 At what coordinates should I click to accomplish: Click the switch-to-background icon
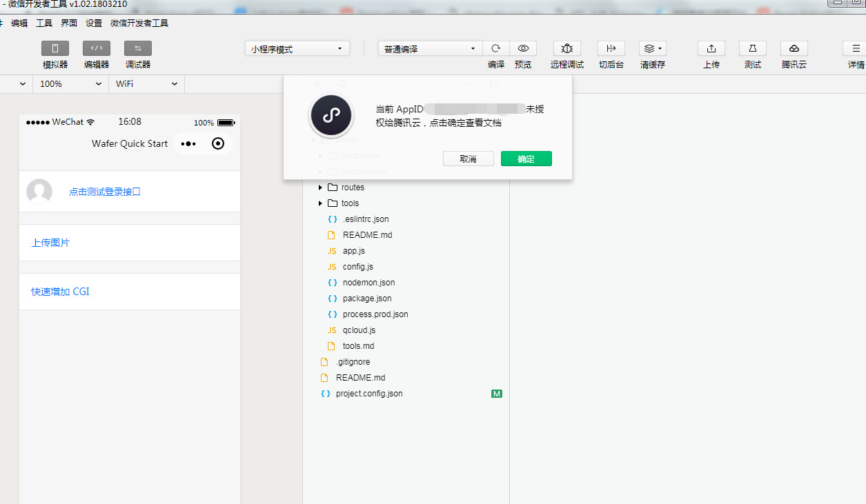(x=611, y=48)
